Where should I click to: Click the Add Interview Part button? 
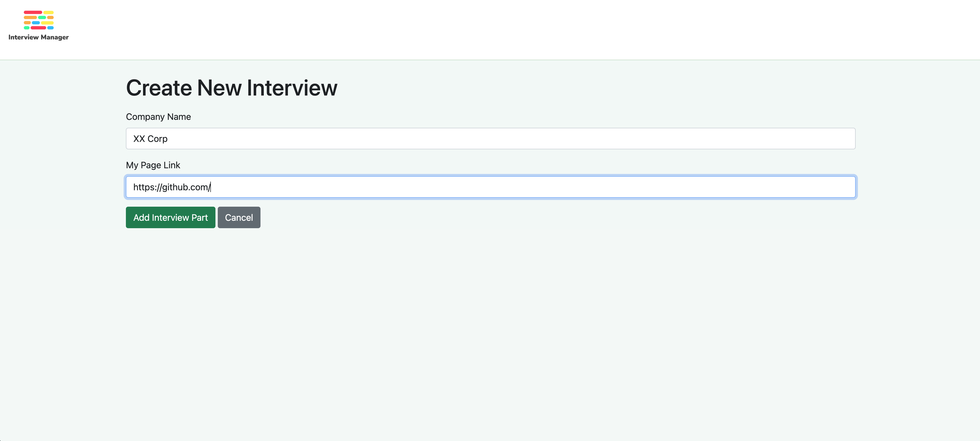tap(170, 217)
